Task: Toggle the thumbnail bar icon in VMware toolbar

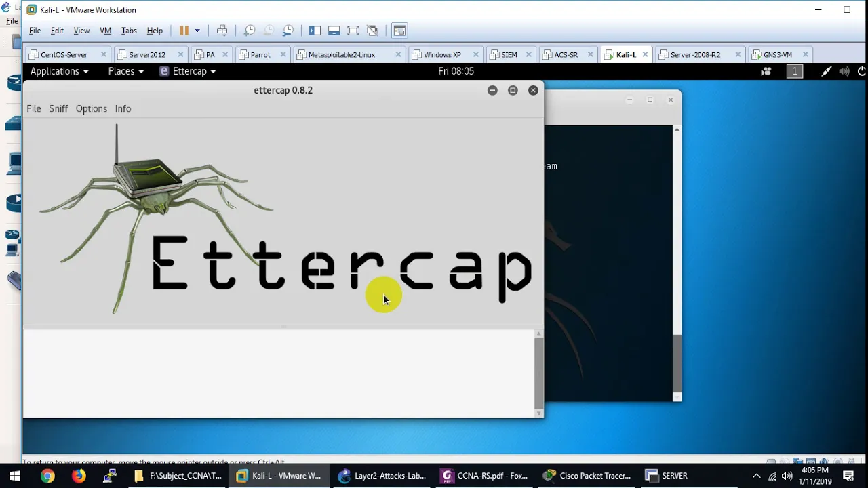Action: [x=334, y=30]
